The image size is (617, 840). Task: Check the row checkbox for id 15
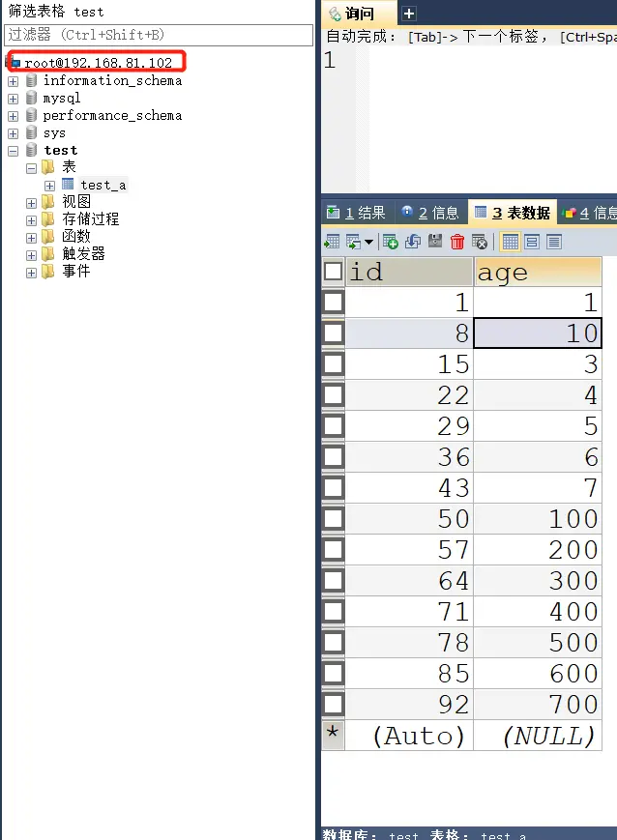point(334,364)
